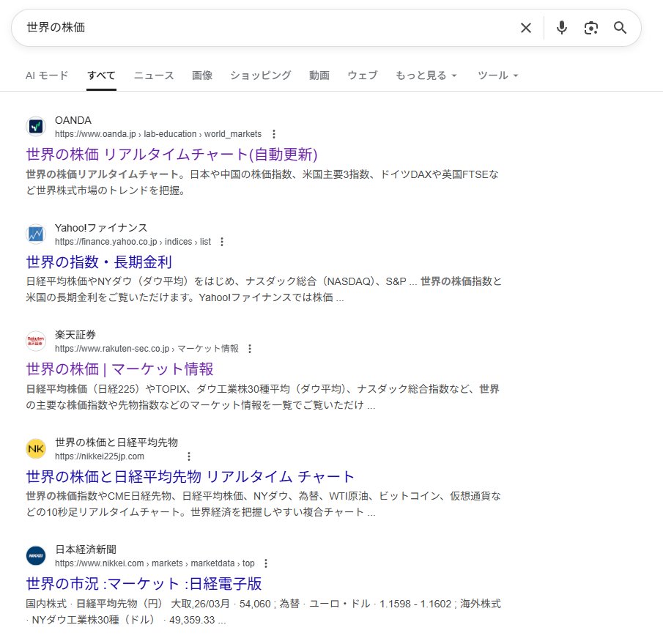The width and height of the screenshot is (663, 644).
Task: Expand the ツール dropdown
Action: [x=497, y=75]
